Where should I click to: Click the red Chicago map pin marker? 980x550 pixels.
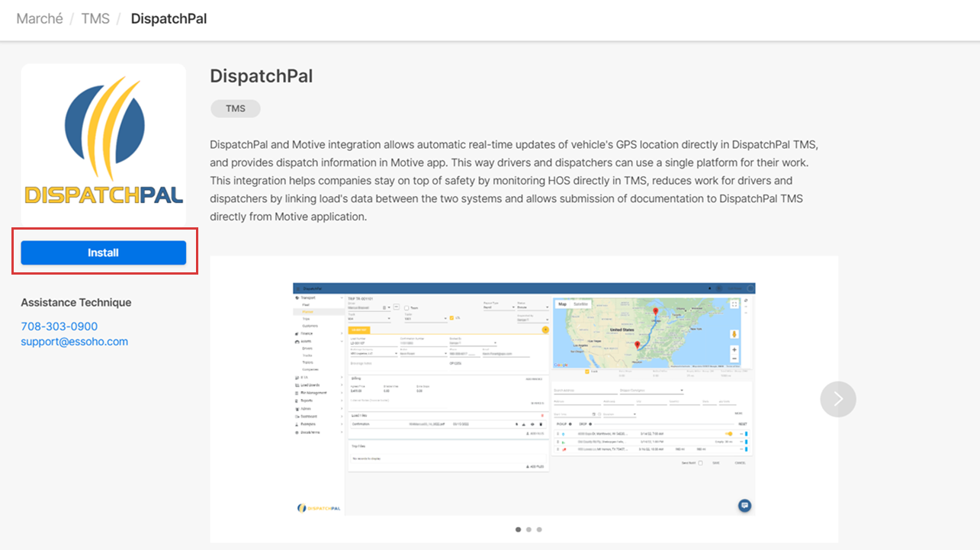click(x=654, y=312)
